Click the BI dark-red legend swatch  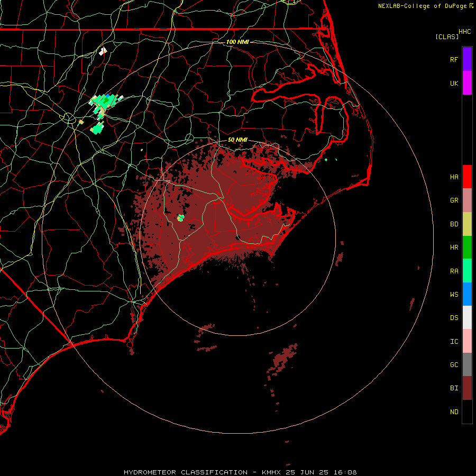(467, 388)
